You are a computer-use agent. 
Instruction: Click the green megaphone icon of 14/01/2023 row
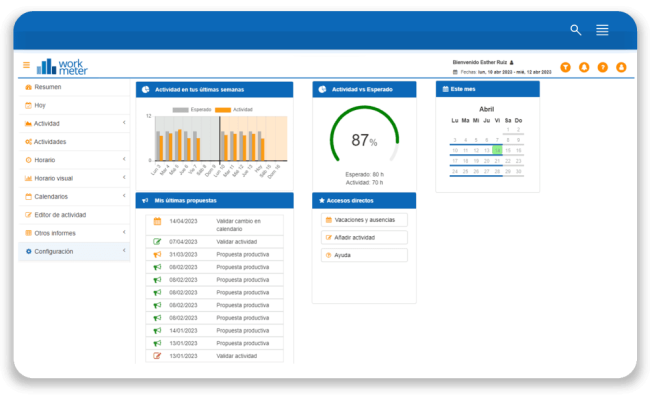pyautogui.click(x=157, y=331)
